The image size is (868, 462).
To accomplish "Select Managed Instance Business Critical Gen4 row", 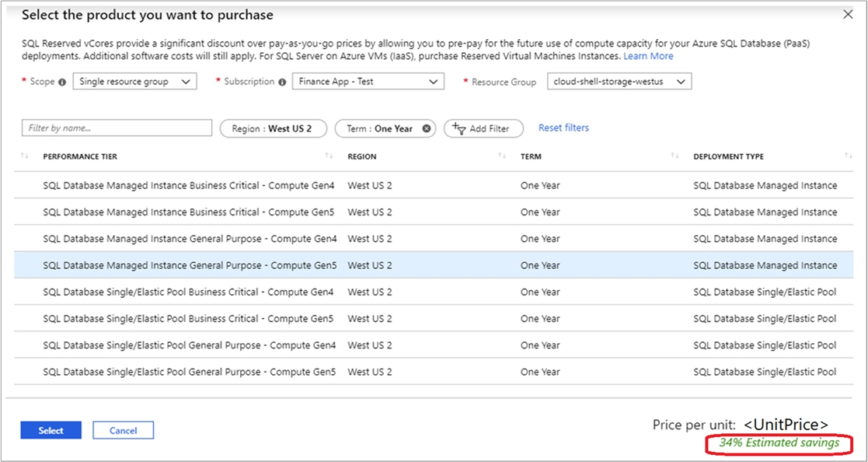I will [x=190, y=186].
